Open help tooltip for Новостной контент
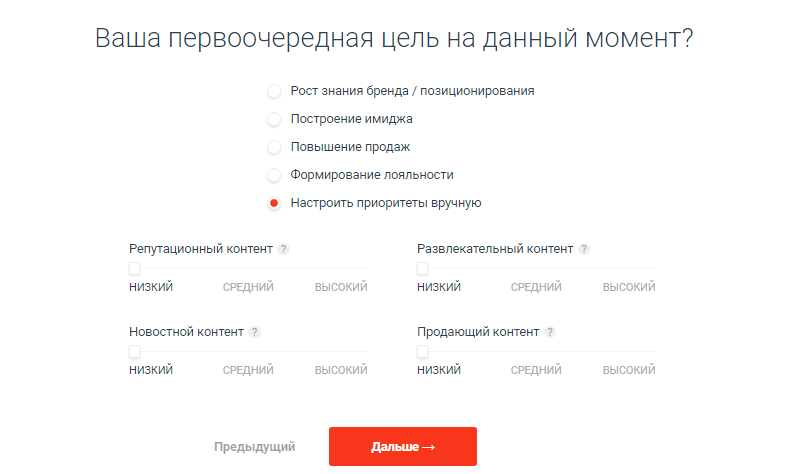The height and width of the screenshot is (474, 786). pos(254,332)
